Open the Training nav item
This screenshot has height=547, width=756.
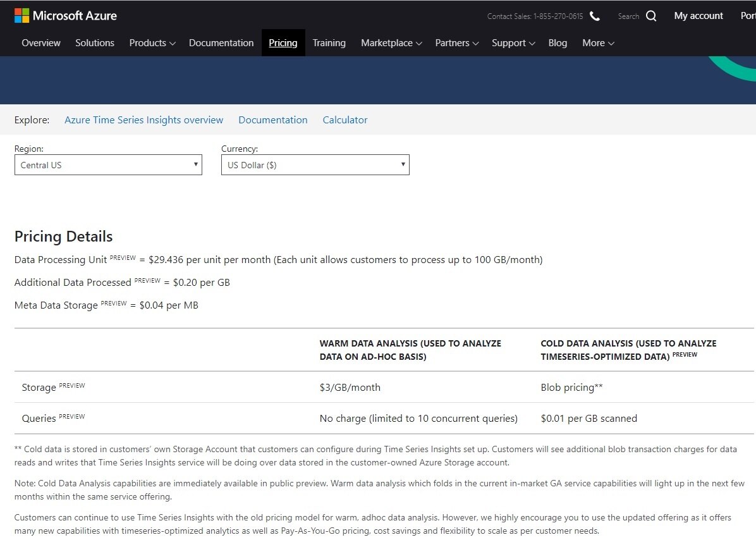click(x=329, y=43)
